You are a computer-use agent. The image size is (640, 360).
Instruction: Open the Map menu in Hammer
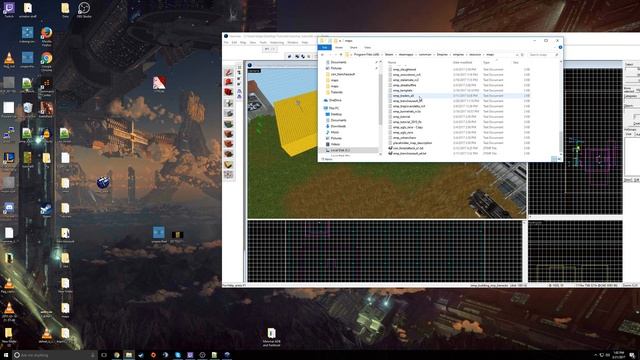click(243, 42)
